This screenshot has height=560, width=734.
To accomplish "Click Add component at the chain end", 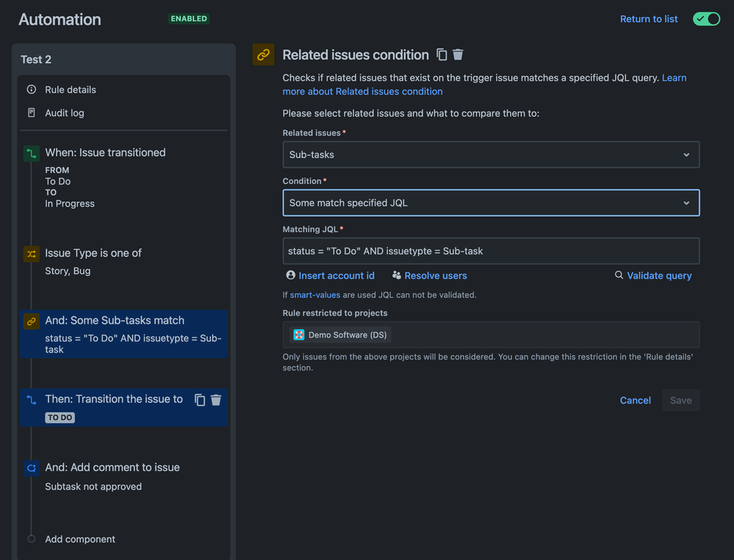I will pos(80,539).
